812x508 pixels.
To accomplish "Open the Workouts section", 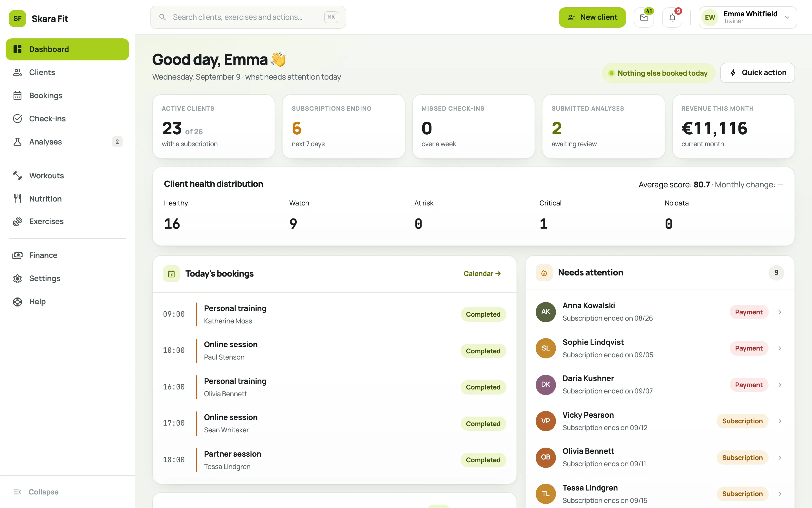I will tap(67, 176).
